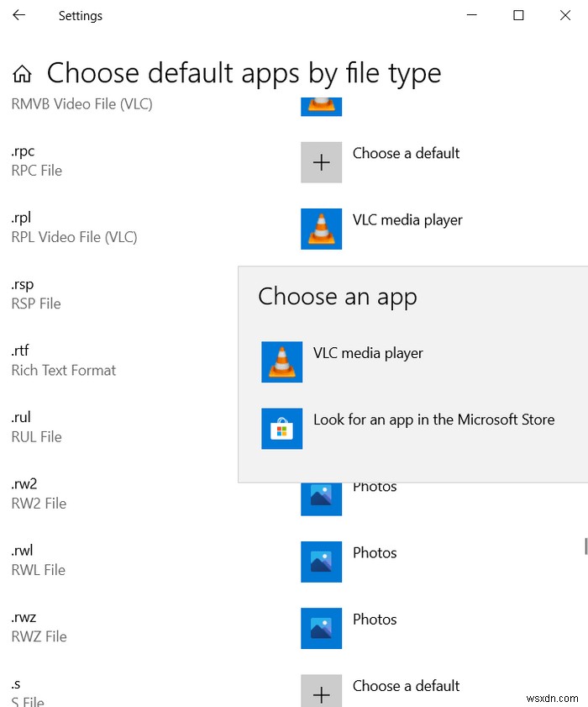Click 'RUL File' description text
588x707 pixels.
36,437
